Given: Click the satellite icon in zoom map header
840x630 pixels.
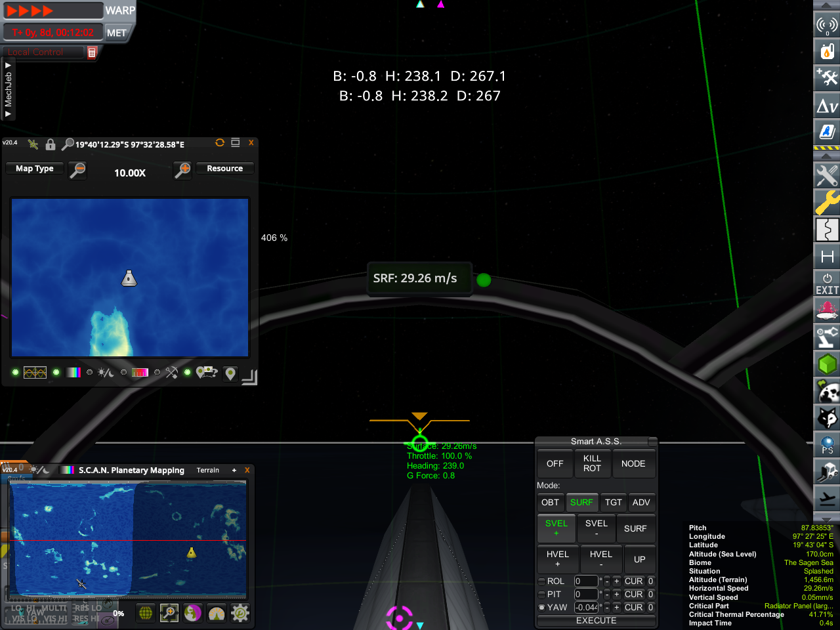Looking at the screenshot, I should pos(33,144).
